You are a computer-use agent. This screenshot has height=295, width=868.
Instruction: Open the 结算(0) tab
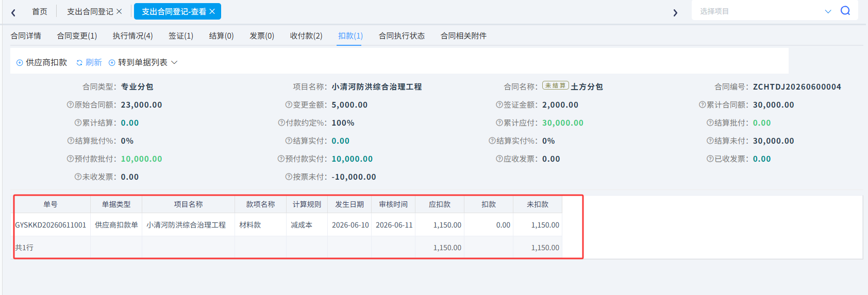[222, 36]
